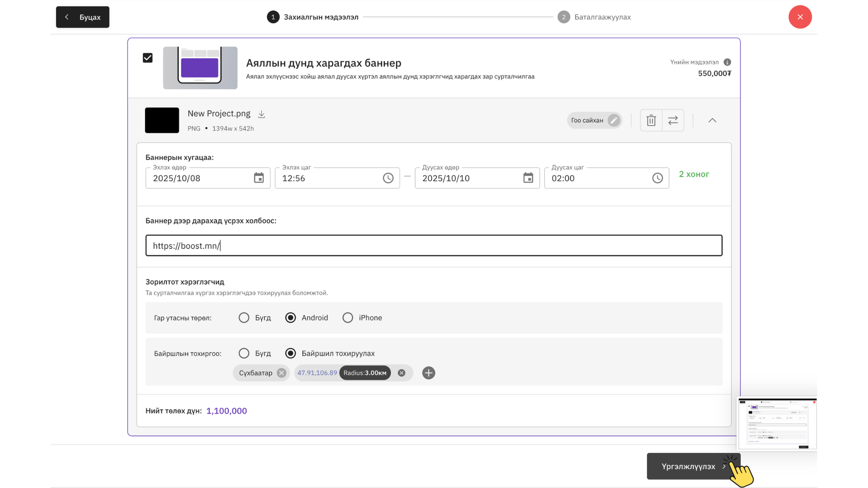This screenshot has width=868, height=488.
Task: Open start date calendar picker icon
Action: coord(259,178)
